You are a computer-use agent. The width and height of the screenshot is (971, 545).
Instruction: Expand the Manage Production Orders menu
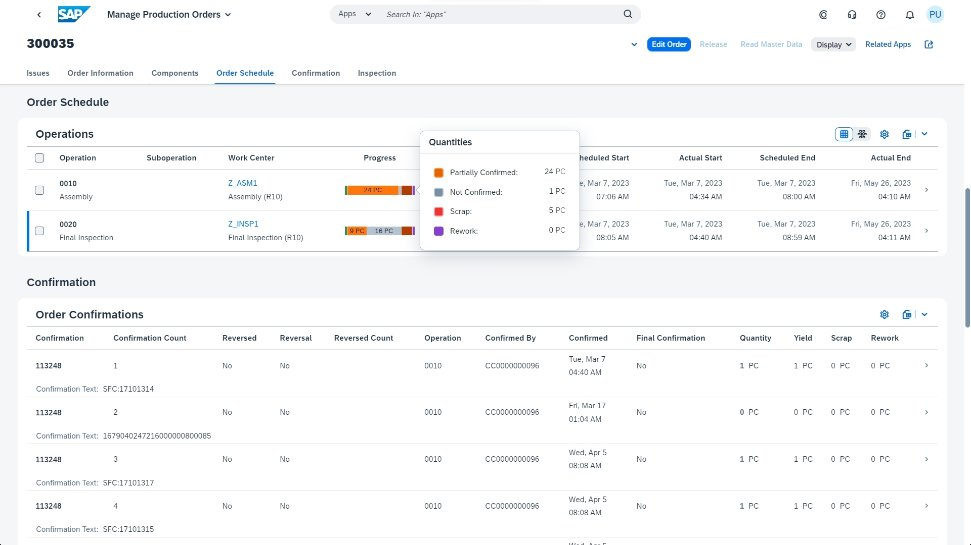click(x=169, y=15)
